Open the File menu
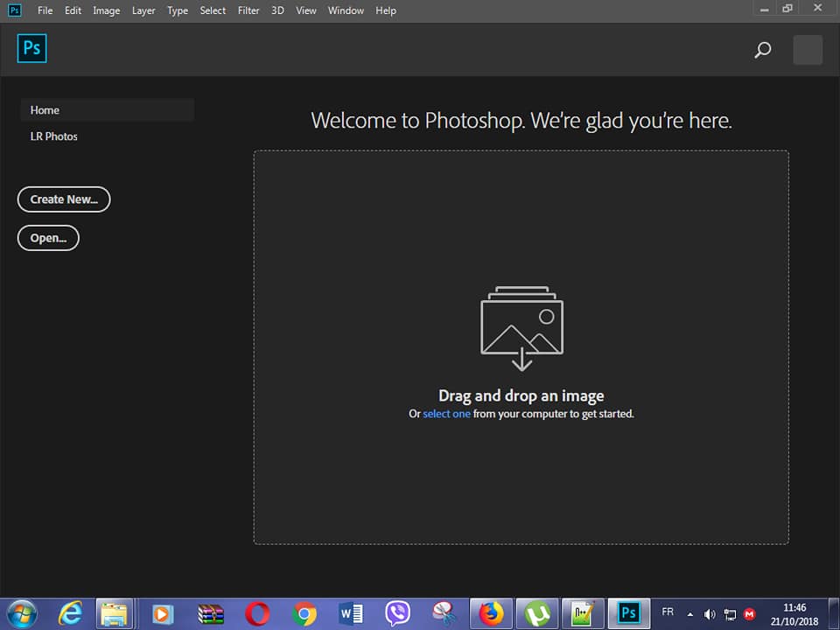840x630 pixels. (45, 10)
